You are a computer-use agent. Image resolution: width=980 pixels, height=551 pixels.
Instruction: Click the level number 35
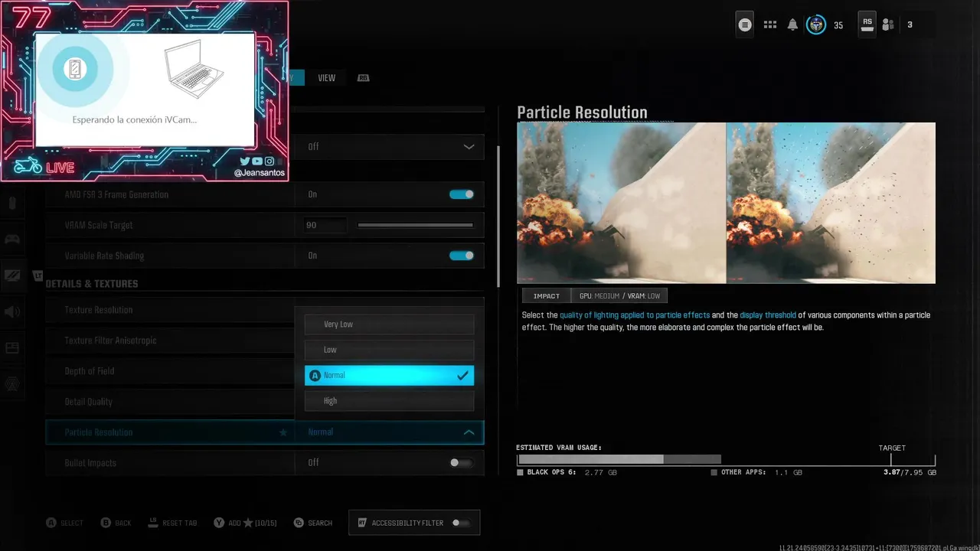coord(838,25)
